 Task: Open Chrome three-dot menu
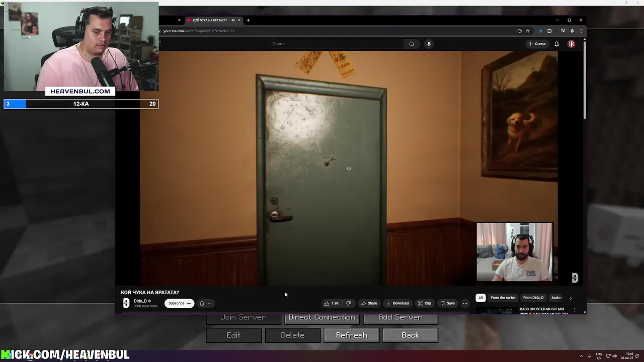pos(581,31)
